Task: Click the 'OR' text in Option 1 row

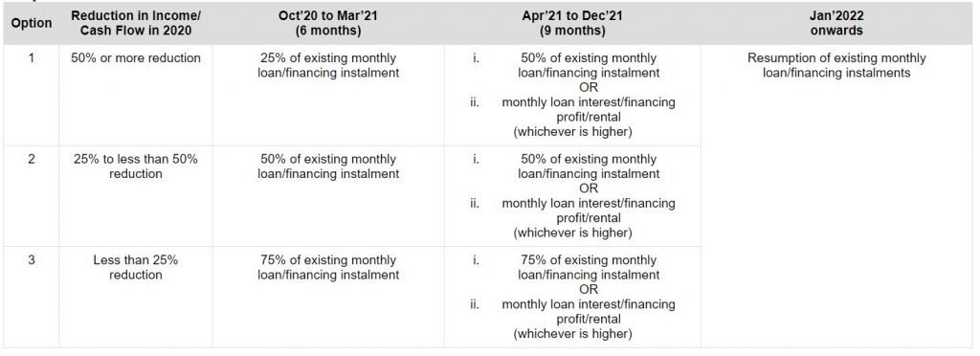Action: 589,87
